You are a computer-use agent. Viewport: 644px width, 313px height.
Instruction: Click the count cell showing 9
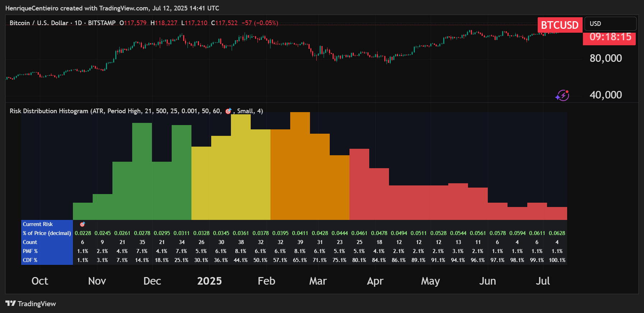coord(102,242)
